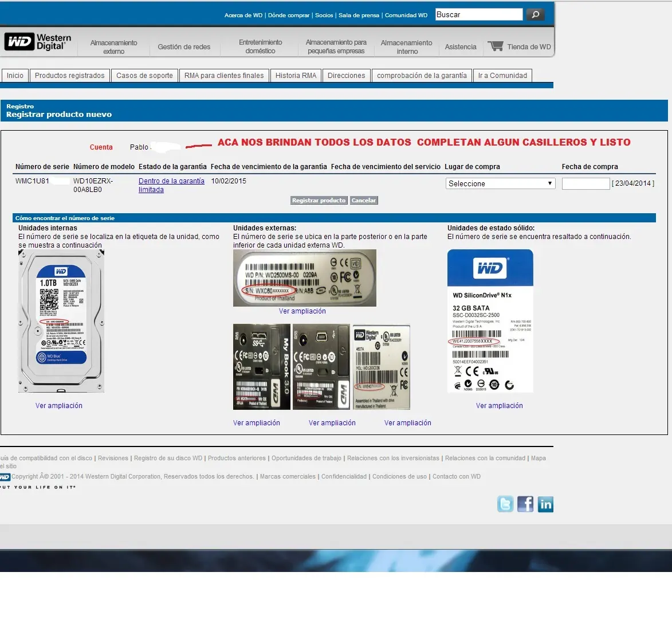The width and height of the screenshot is (672, 619).
Task: Select the model number WD10EZRX-00A8LB0 text
Action: (93, 185)
